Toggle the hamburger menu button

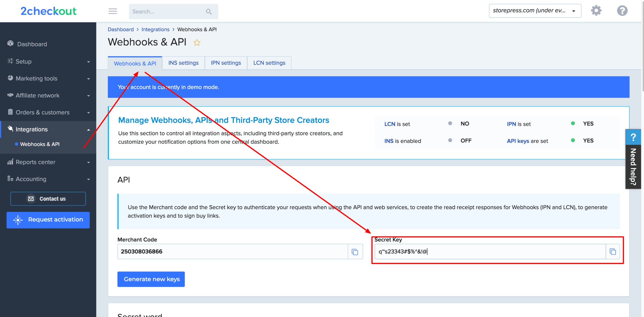coord(113,11)
